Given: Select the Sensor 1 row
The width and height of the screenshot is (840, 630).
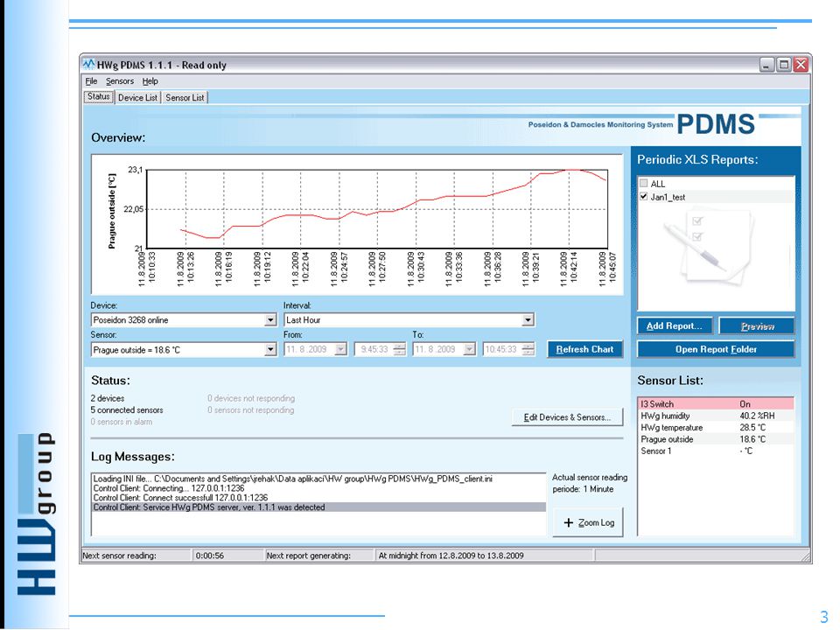Looking at the screenshot, I should [716, 451].
